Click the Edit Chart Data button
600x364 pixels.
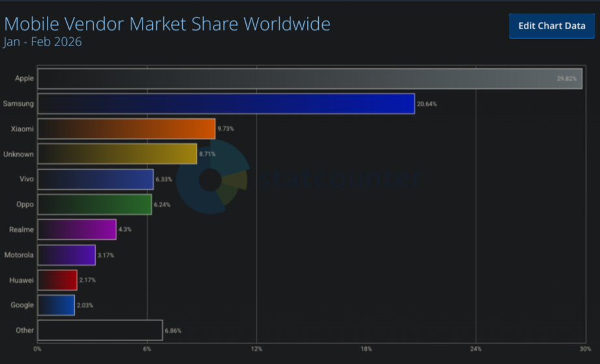click(x=552, y=25)
